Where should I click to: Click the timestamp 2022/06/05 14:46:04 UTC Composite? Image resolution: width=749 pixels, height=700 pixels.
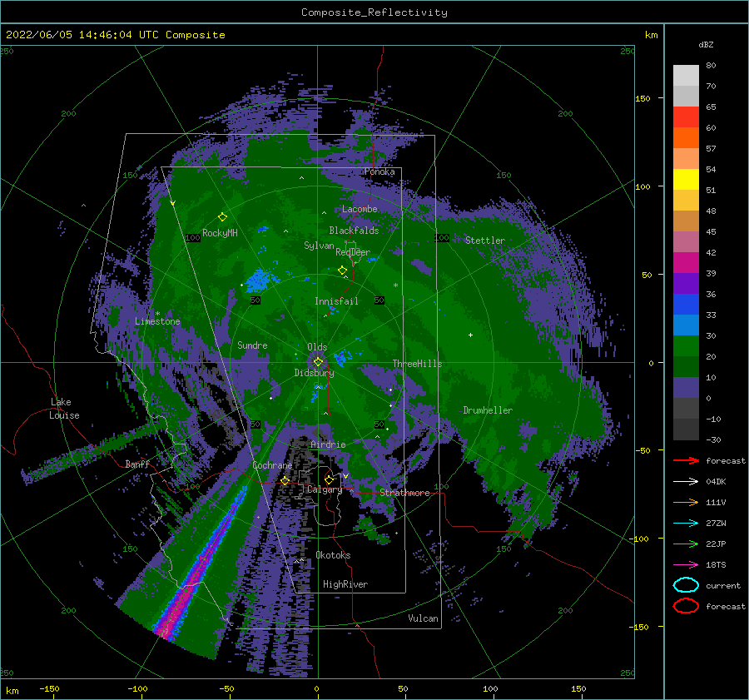tap(115, 35)
